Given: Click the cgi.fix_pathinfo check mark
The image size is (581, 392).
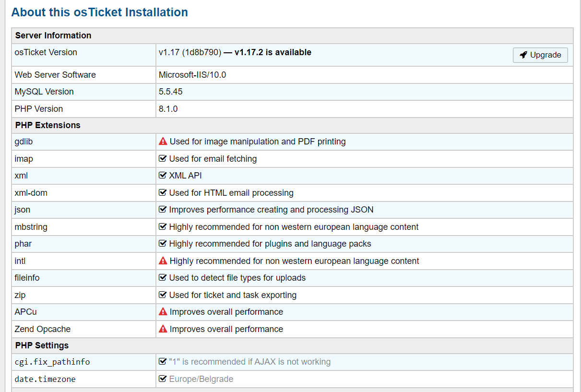Looking at the screenshot, I should pos(163,362).
